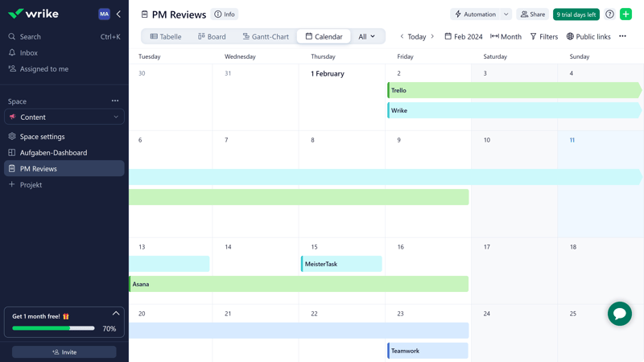This screenshot has height=362, width=644.
Task: Open the Space options ellipsis menu
Action: (115, 101)
